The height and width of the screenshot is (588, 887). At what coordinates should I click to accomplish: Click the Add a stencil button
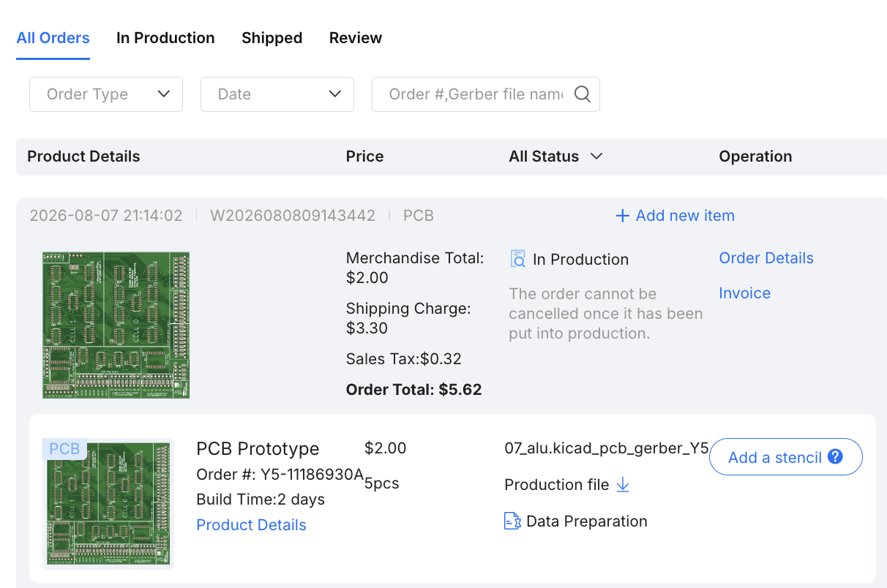(x=786, y=457)
